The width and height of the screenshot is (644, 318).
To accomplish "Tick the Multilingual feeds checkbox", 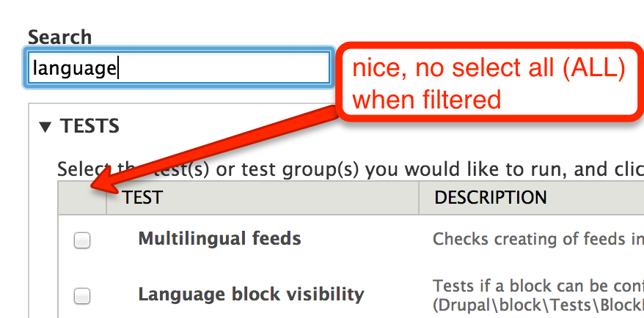I will [x=82, y=240].
